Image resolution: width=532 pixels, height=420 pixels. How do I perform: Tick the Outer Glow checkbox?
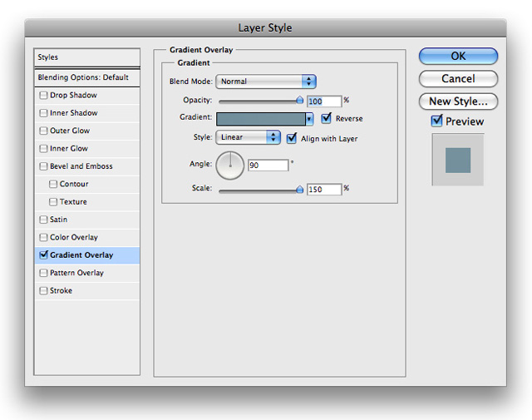[43, 131]
